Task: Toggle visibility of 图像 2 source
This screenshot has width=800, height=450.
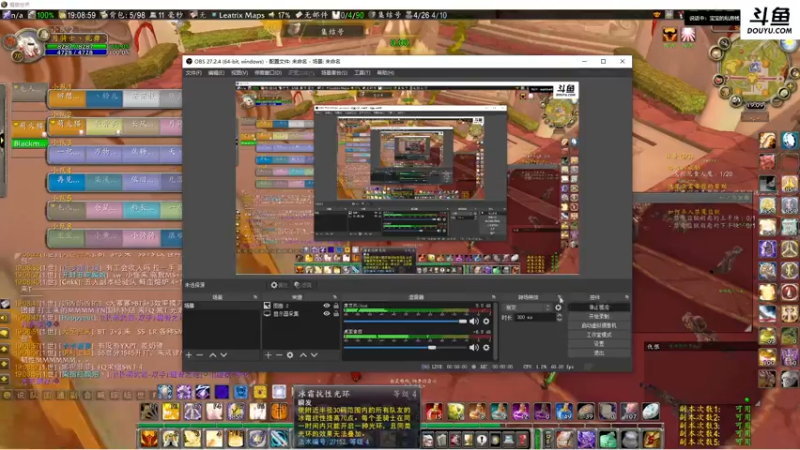Action: [327, 306]
